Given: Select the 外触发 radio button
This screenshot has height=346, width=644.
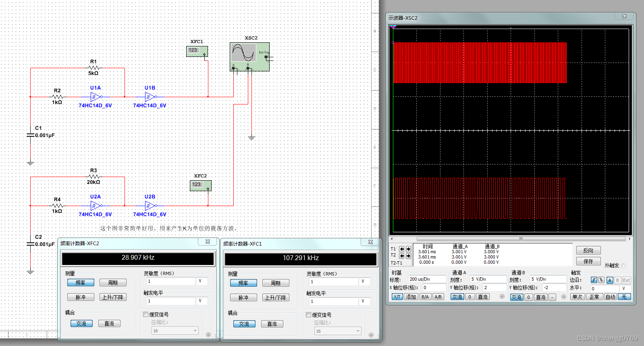Looking at the screenshot, I should click(623, 266).
